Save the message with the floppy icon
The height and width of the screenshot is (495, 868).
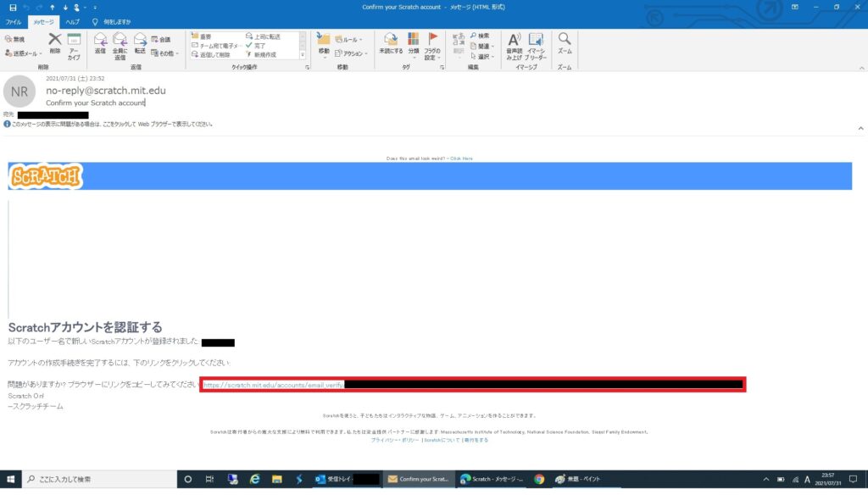point(13,7)
